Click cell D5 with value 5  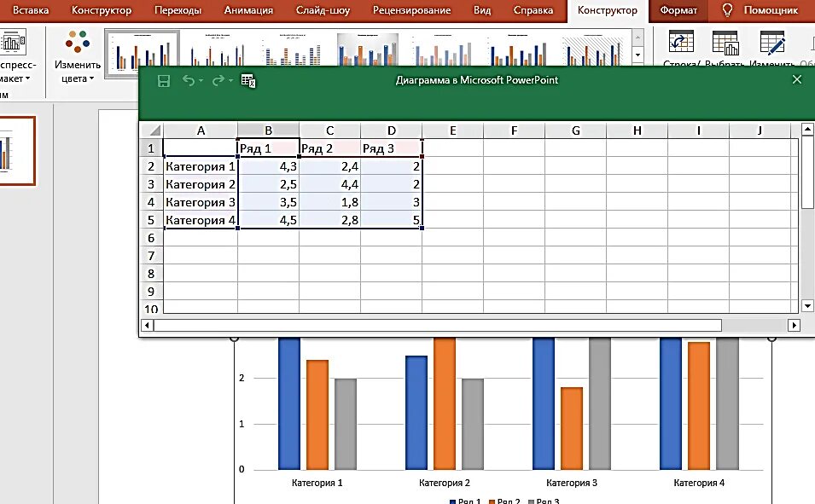[392, 220]
